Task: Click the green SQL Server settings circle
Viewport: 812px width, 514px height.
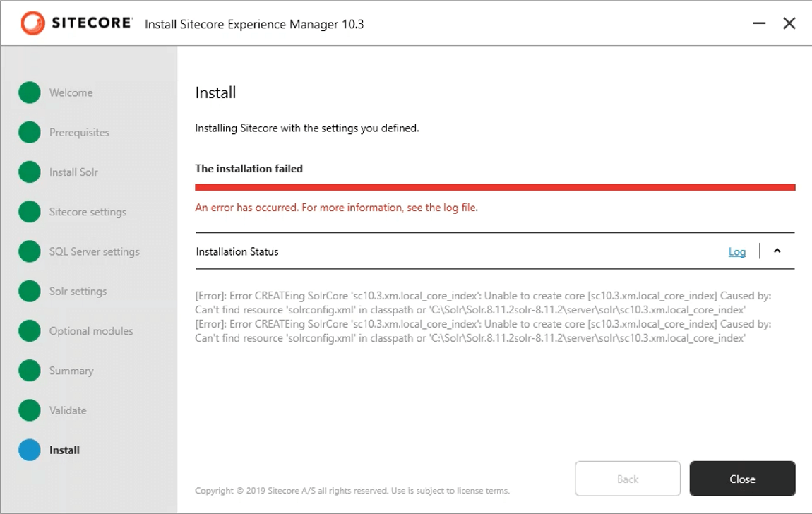Action: [30, 251]
